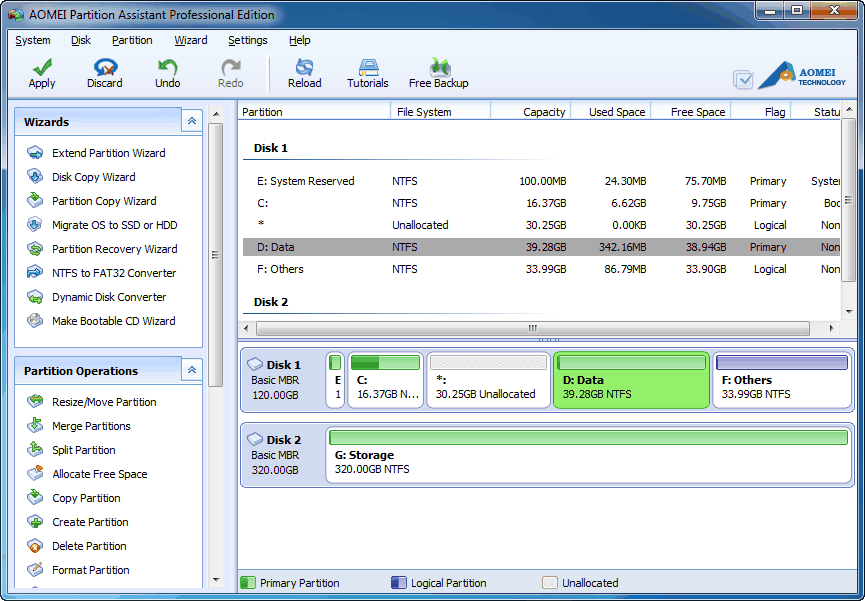The height and width of the screenshot is (601, 865).
Task: Click the Partition Recovery Wizard icon
Action: [35, 249]
